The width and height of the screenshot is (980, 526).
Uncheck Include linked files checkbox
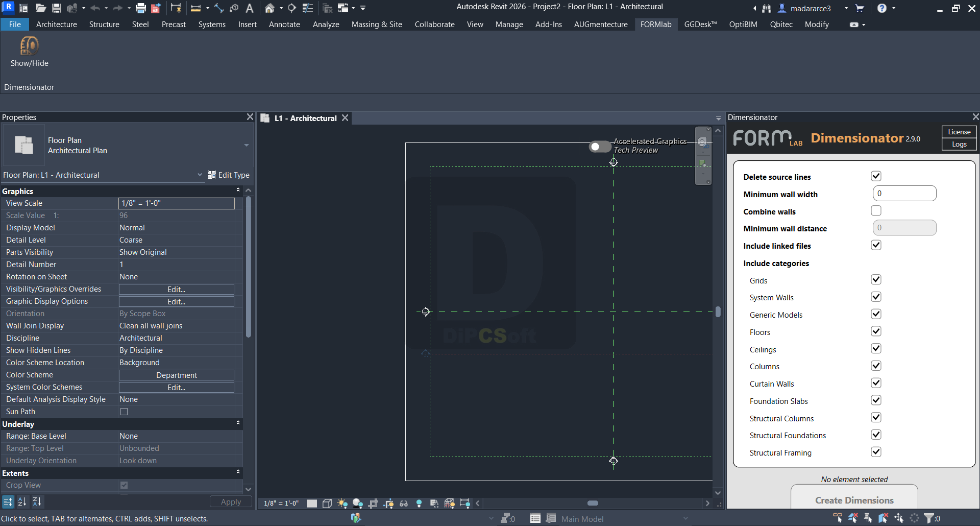[x=876, y=245]
